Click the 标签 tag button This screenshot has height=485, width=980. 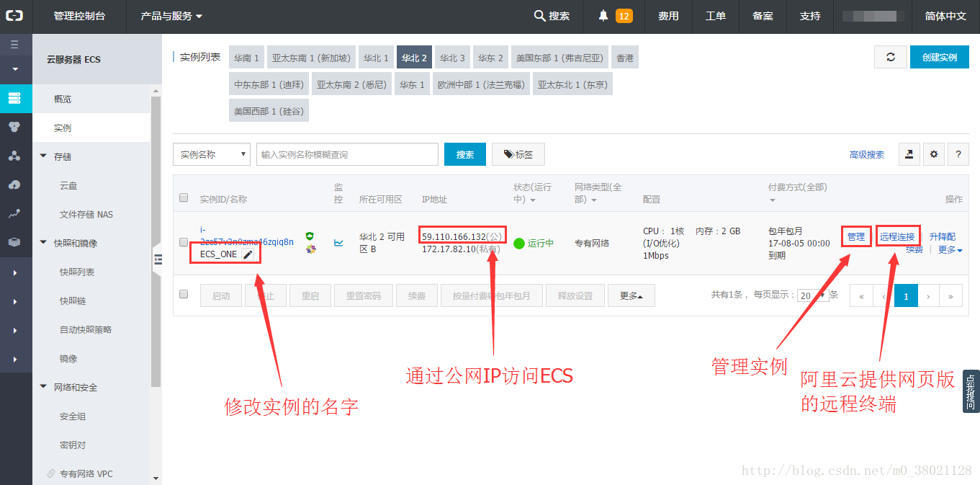point(518,154)
